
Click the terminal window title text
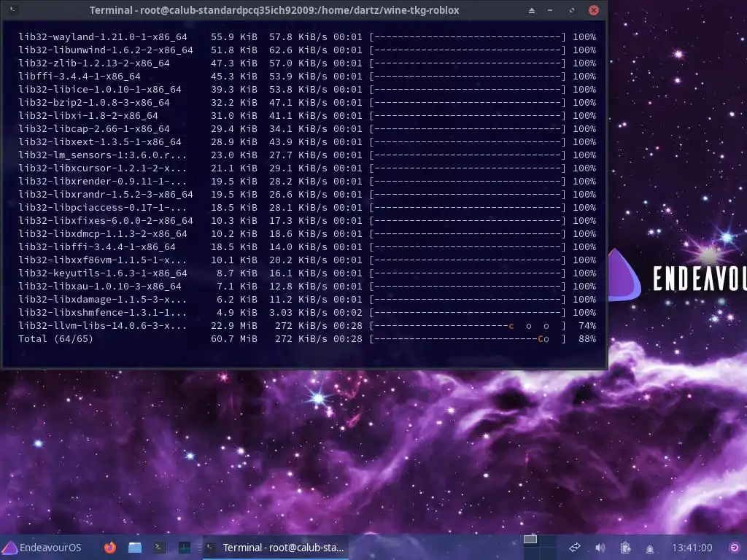tap(274, 10)
